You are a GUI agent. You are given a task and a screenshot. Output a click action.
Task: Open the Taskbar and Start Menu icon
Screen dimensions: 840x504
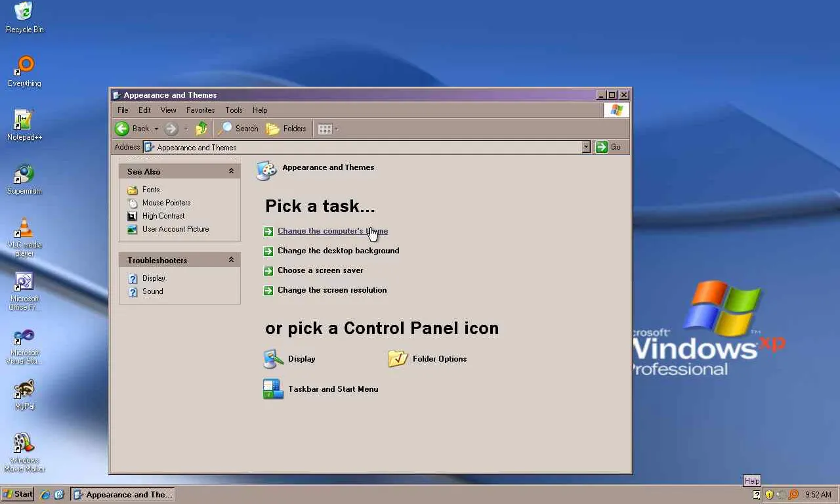coord(321,389)
